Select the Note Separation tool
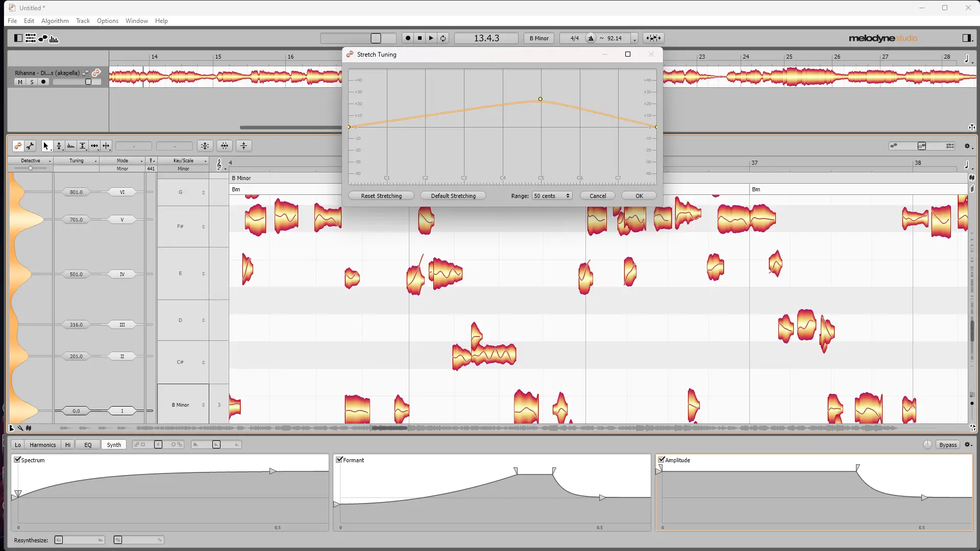This screenshot has height=551, width=980. click(x=106, y=146)
